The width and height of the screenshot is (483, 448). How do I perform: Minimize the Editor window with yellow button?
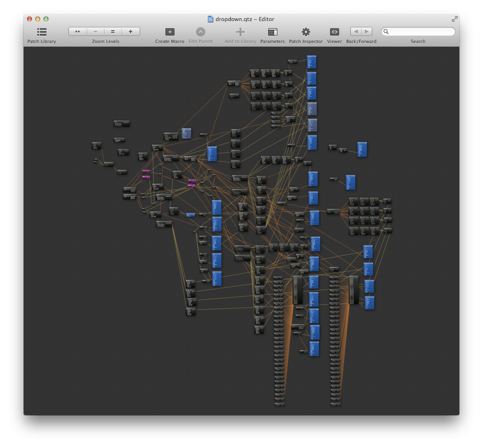coord(38,19)
